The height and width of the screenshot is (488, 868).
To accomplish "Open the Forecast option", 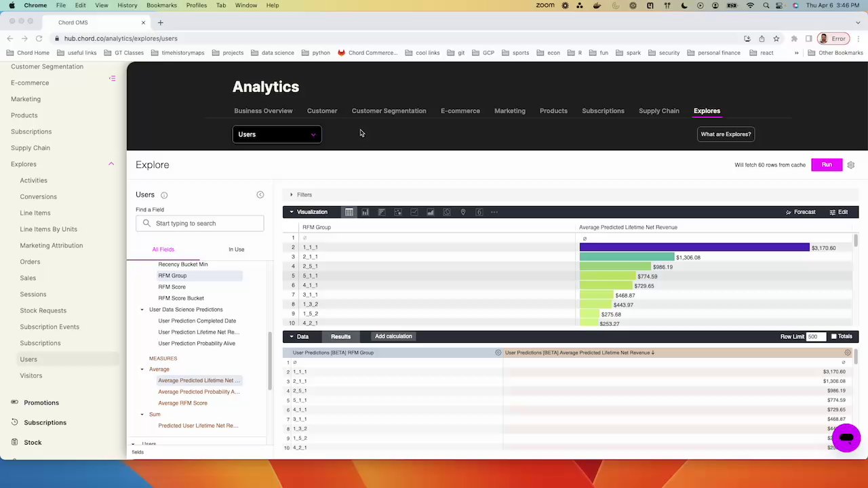I will pos(800,212).
